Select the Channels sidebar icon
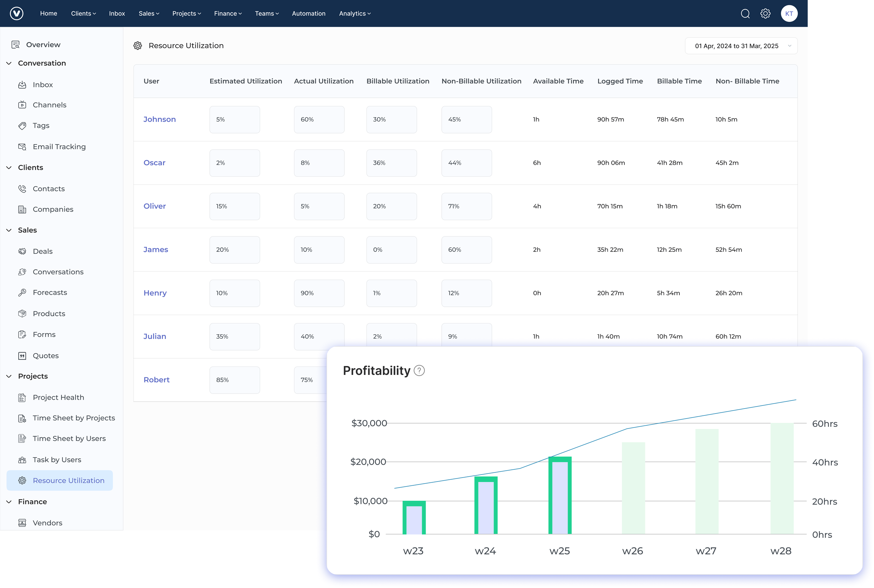 tap(23, 105)
